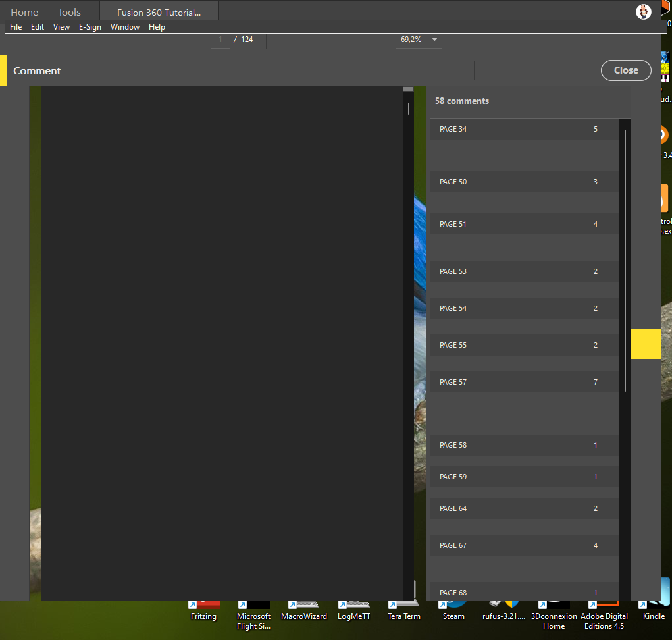672x640 pixels.
Task: Launch Fritzing from the taskbar
Action: coord(203,606)
